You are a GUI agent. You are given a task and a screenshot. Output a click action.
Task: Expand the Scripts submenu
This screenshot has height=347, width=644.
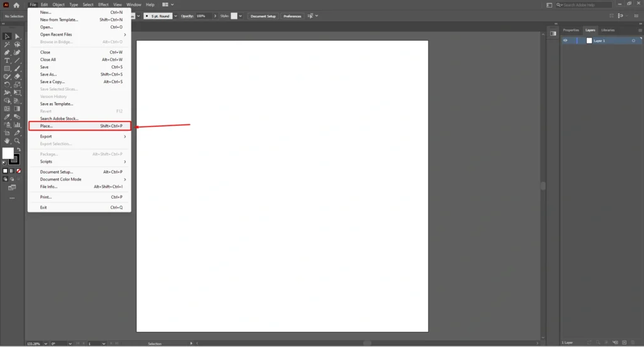[79, 162]
